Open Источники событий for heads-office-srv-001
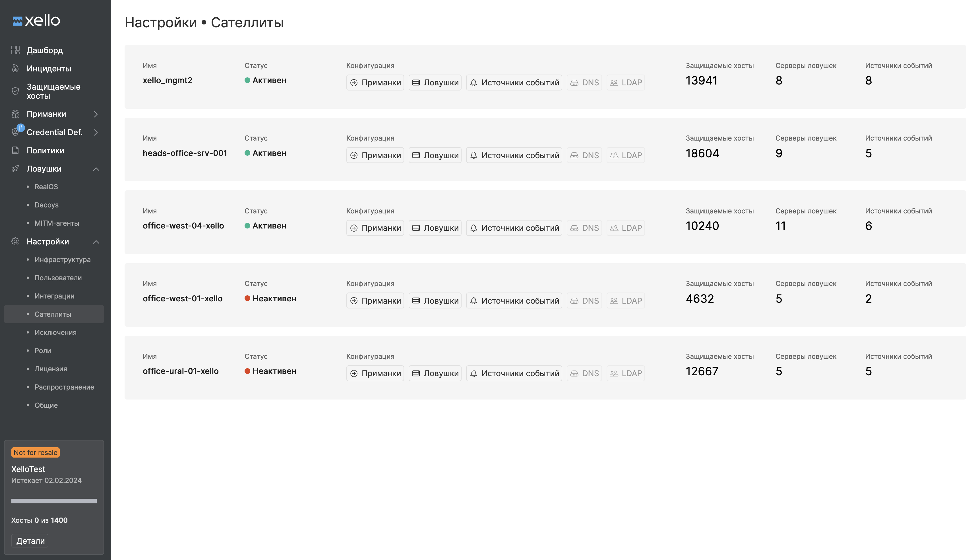980x560 pixels. [x=513, y=155]
